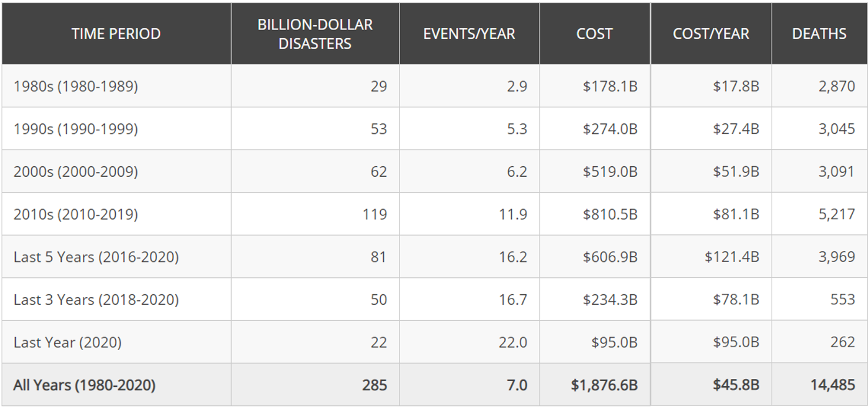
Task: Click the DEATHS column header
Action: [x=819, y=34]
